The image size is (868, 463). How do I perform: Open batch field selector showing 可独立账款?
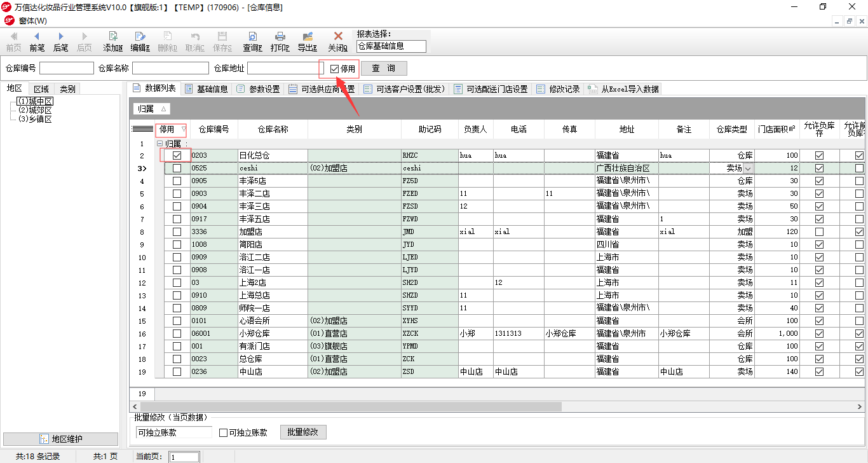tap(173, 432)
